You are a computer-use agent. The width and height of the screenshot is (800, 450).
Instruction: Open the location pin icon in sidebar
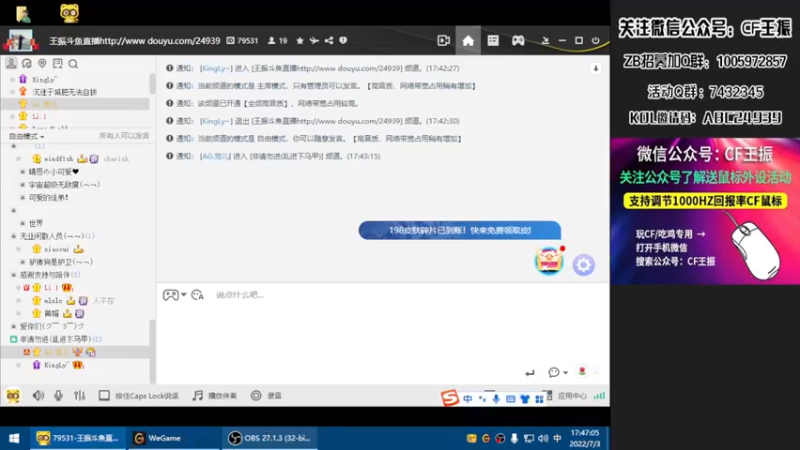42,63
